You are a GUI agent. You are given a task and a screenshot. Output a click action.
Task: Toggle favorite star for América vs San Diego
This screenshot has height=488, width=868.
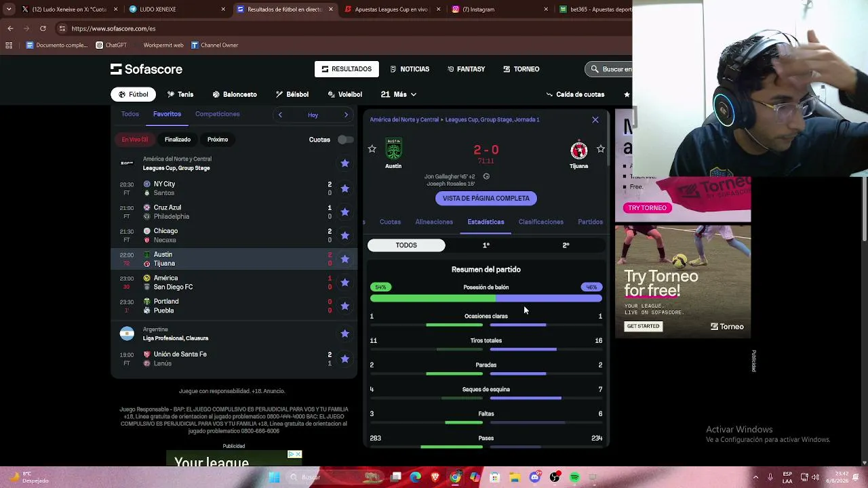(x=344, y=283)
